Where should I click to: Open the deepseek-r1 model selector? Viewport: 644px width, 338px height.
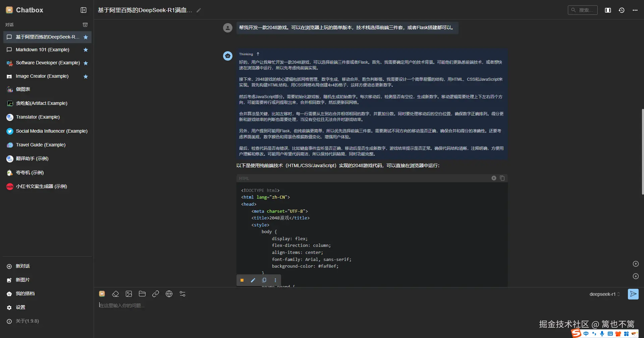(x=605, y=294)
